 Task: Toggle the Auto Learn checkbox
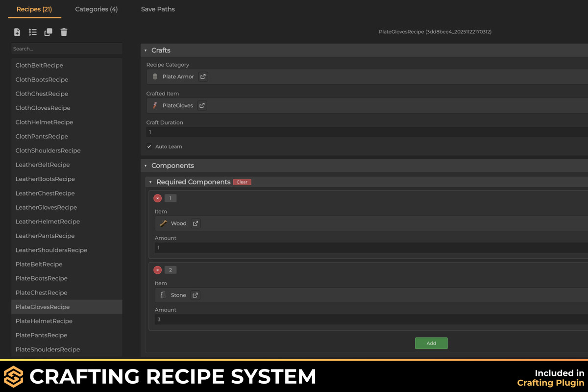coord(149,147)
